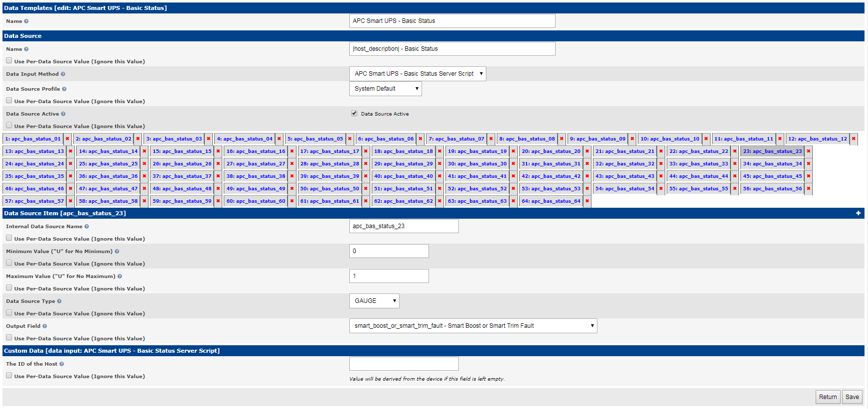
Task: Uncheck the Data Source Active checkbox
Action: click(354, 114)
